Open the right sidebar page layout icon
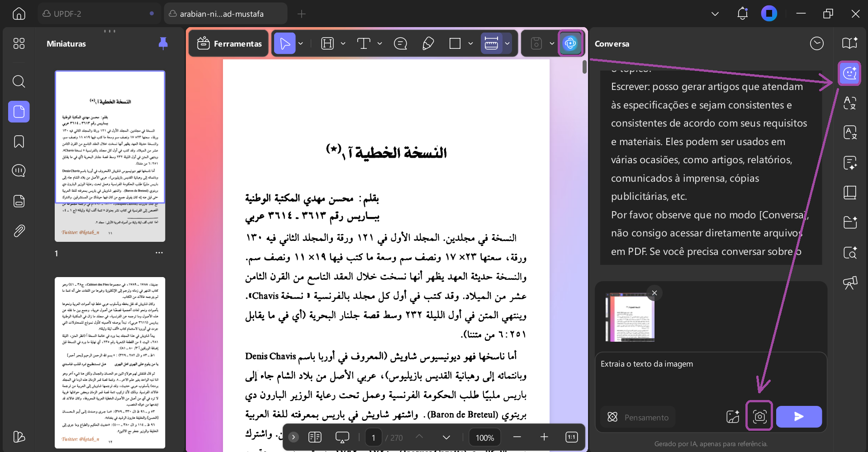 [850, 193]
